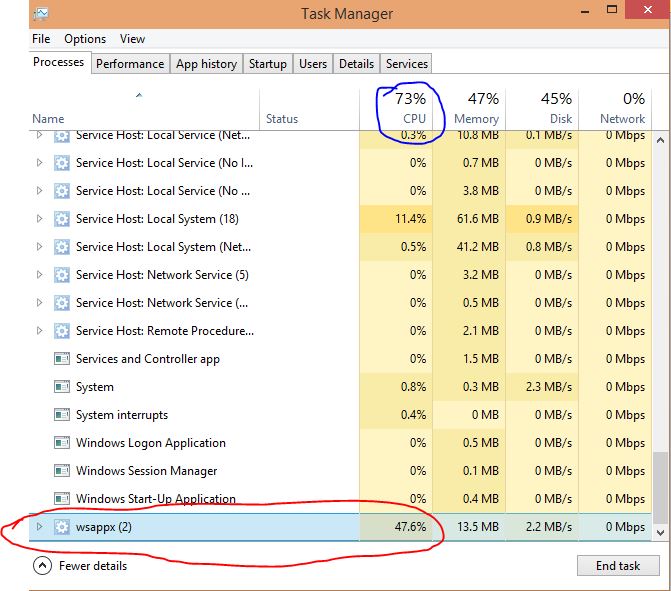Screen dimensions: 671x591
Task: Sort processes by CPU column header
Action: coord(413,118)
